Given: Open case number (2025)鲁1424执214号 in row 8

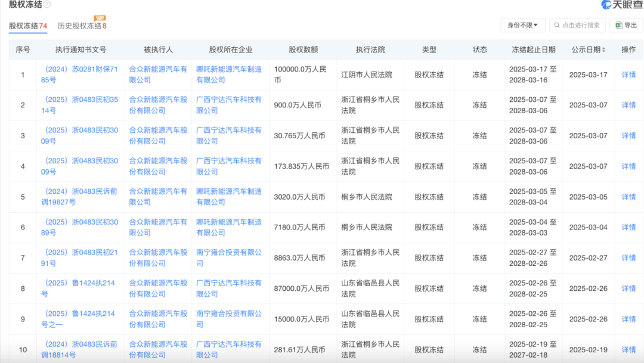Looking at the screenshot, I should 78,288.
